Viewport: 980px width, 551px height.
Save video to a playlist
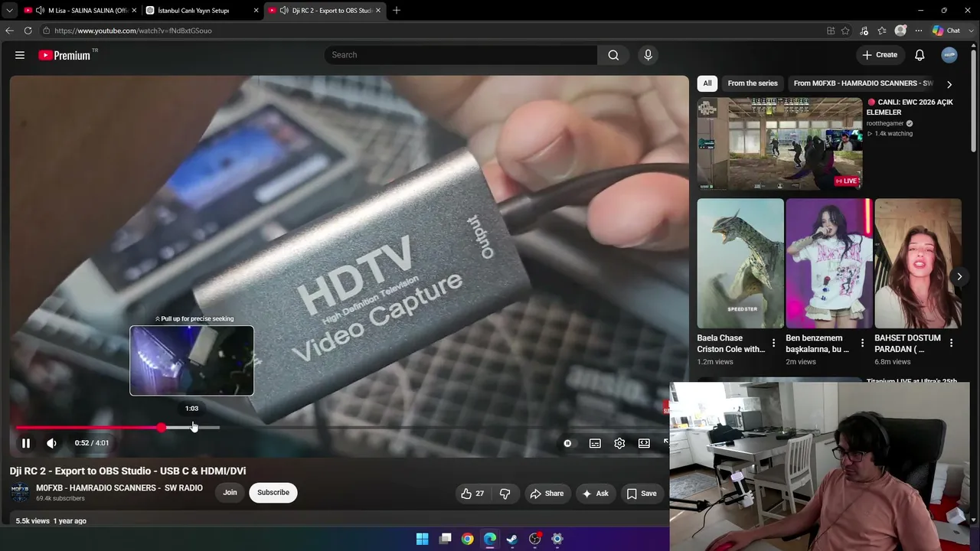pyautogui.click(x=642, y=494)
